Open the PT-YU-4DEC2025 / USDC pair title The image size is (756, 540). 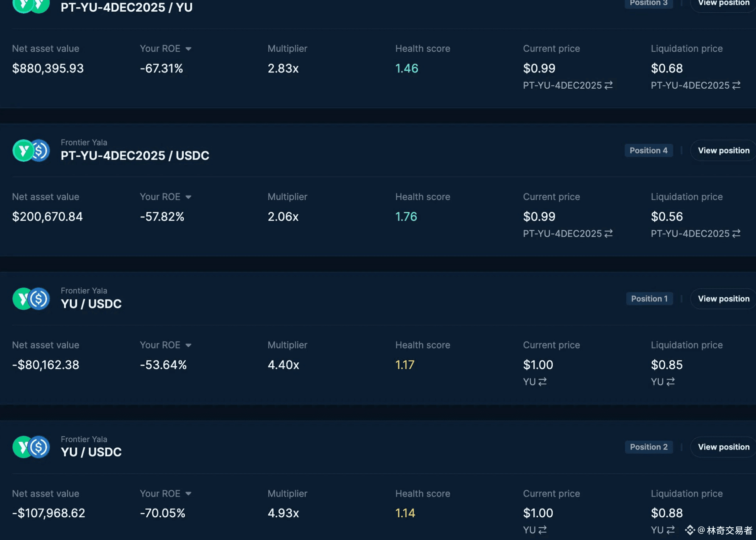coord(135,156)
